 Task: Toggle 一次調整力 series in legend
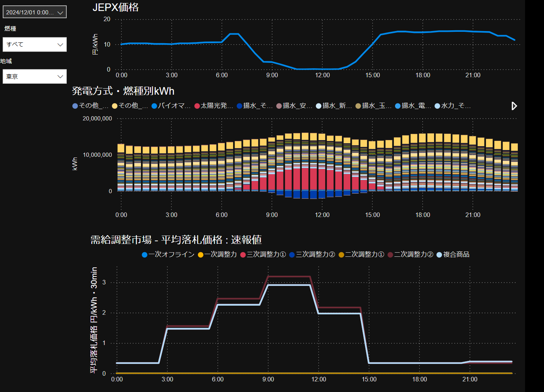[x=217, y=255]
